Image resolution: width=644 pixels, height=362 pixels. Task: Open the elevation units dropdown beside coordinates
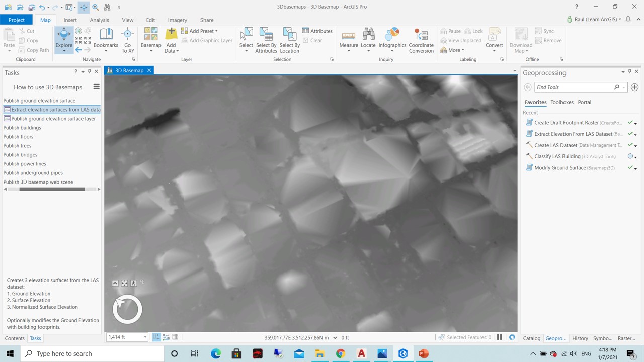pos(335,337)
